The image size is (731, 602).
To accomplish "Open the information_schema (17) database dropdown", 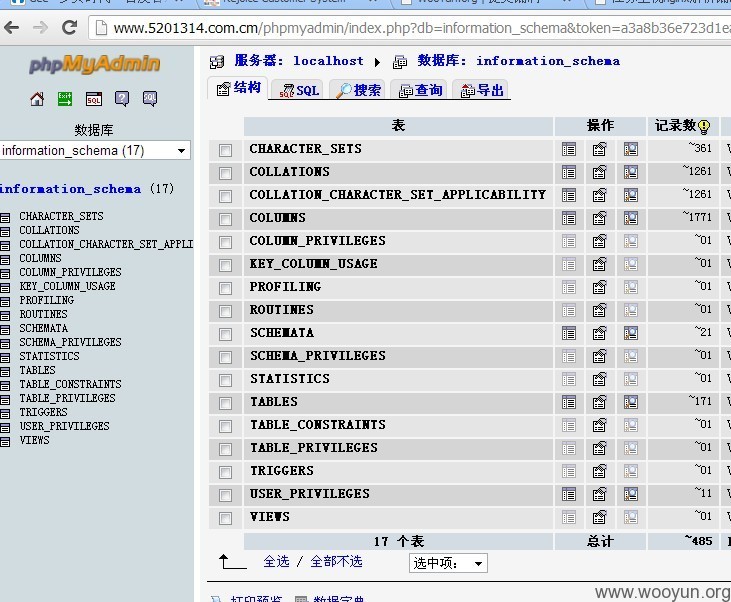I will coord(95,151).
